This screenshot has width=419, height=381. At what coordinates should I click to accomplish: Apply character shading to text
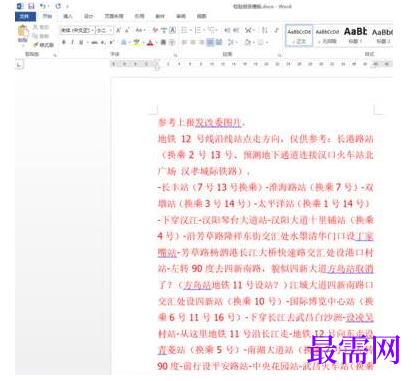click(x=163, y=42)
